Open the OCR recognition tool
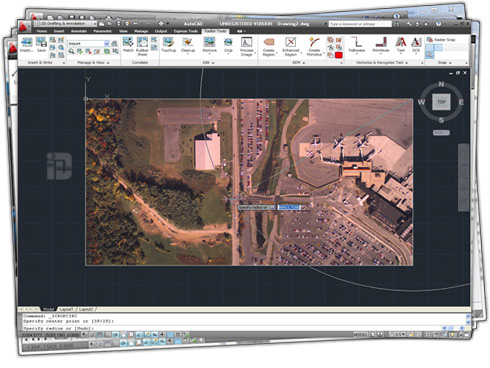 (416, 45)
